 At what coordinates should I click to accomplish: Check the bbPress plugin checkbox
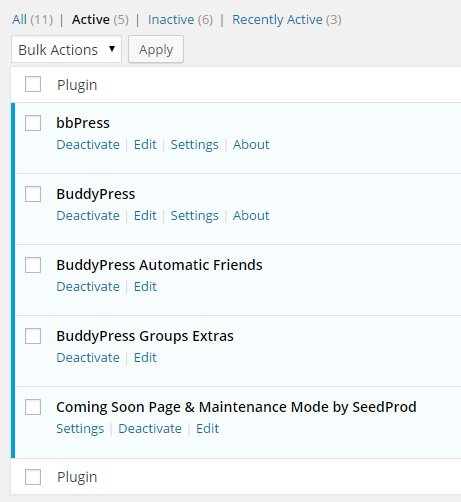[x=33, y=123]
